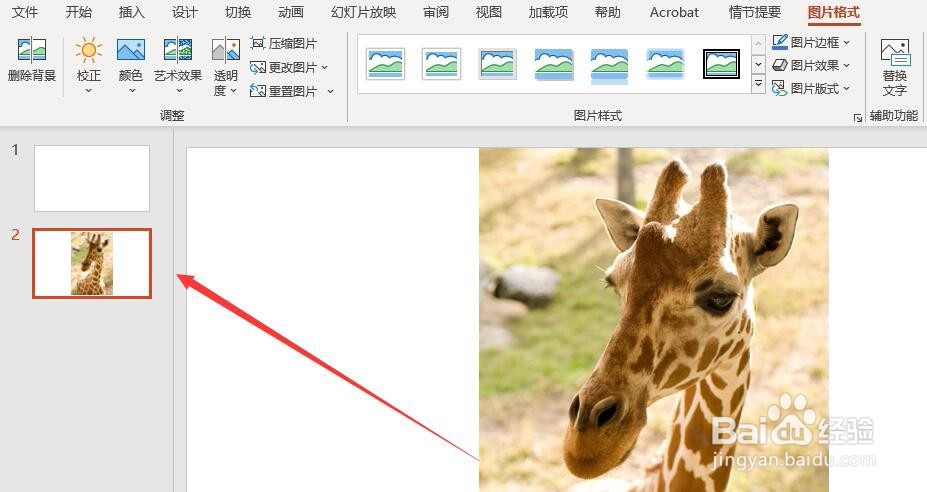Expand the full picture styles gallery
927x492 pixels.
(x=759, y=84)
